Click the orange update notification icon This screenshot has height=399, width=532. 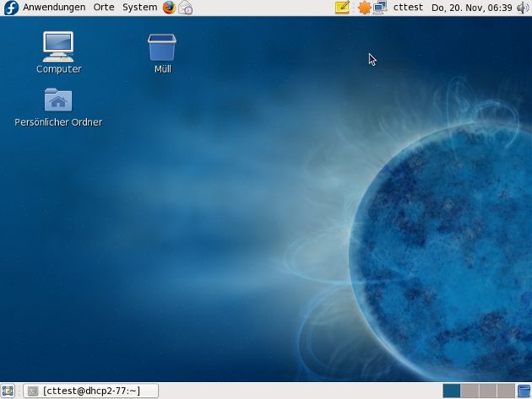[x=364, y=8]
